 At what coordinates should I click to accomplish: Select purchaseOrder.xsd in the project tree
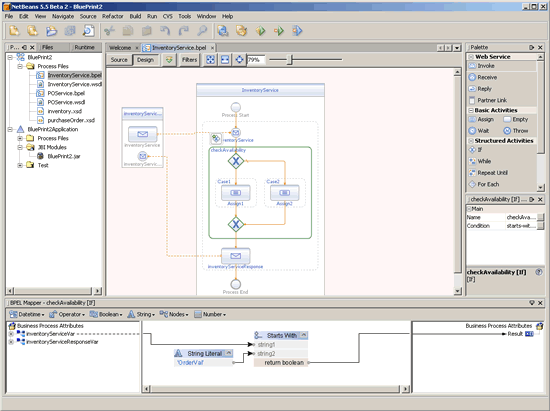71,120
